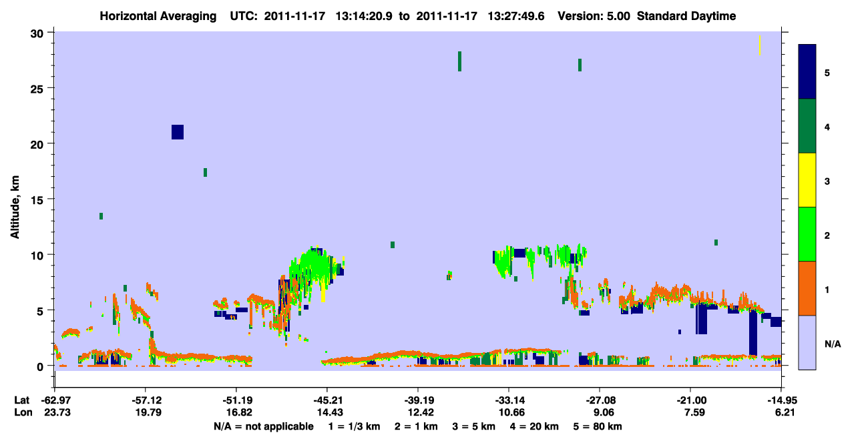Click legend text '5 = 80 km'
Screen dimensions: 868x445
tap(598, 426)
